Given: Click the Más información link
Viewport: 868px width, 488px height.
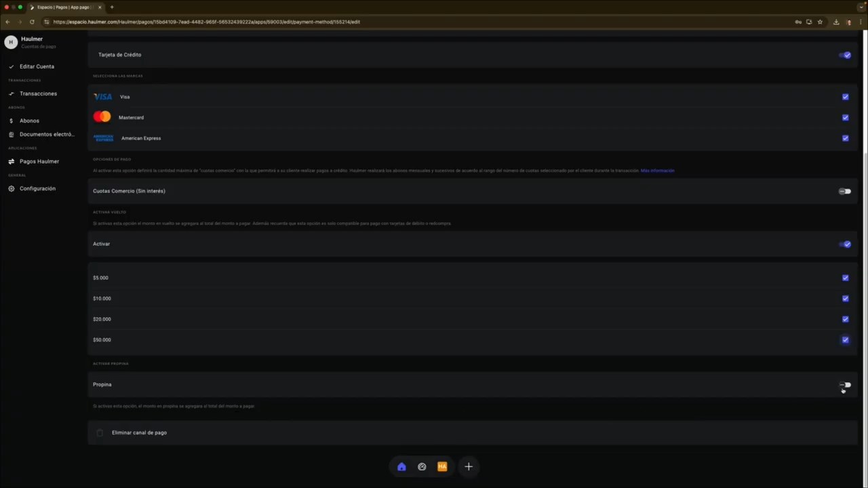Looking at the screenshot, I should coord(657,171).
